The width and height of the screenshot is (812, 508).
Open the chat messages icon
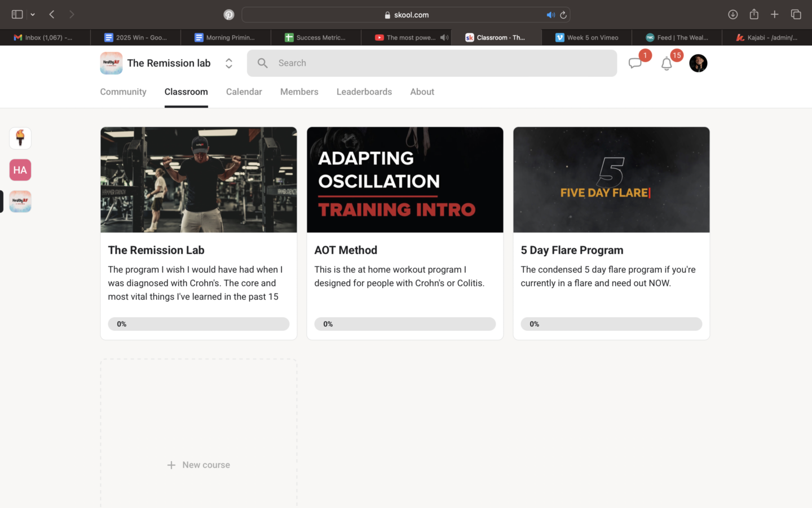635,63
